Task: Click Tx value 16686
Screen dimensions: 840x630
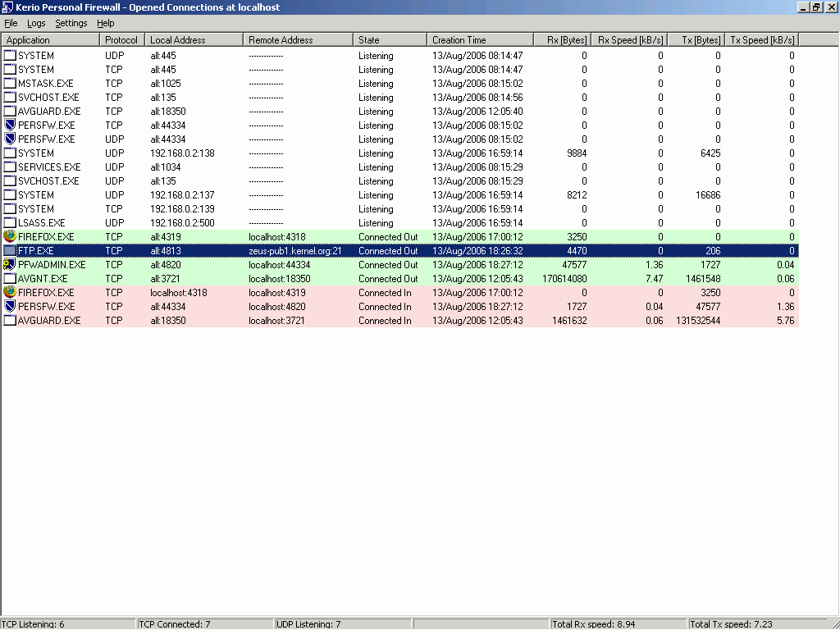Action: coord(708,195)
